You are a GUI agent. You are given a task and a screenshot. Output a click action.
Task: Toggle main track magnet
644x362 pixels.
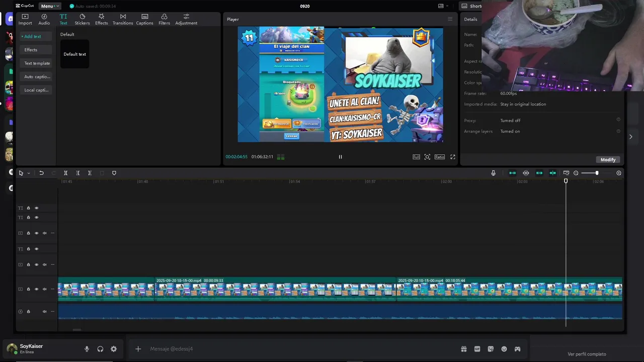513,173
